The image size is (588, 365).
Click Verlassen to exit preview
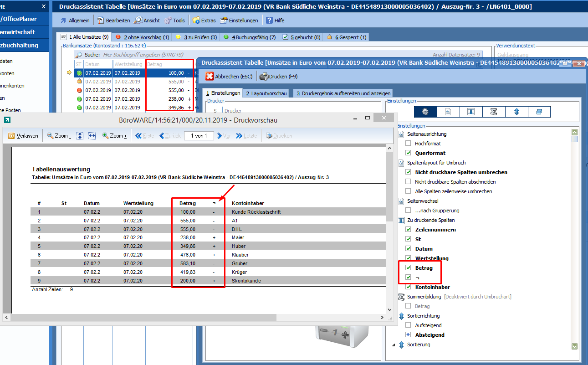pyautogui.click(x=23, y=136)
